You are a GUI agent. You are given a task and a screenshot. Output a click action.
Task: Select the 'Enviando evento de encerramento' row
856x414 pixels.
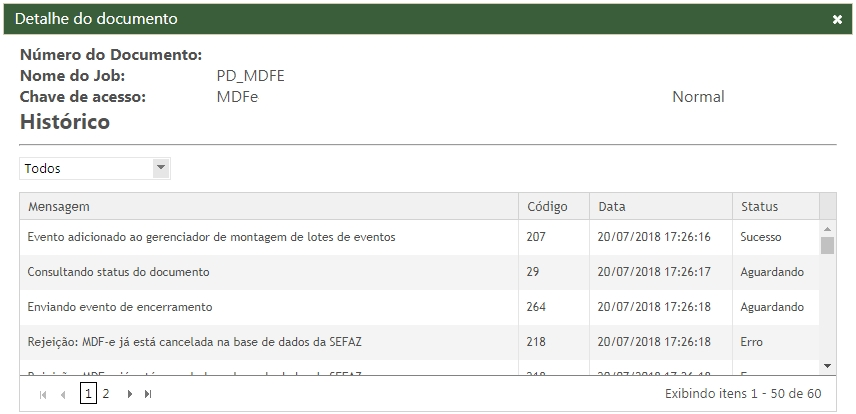[x=120, y=307]
